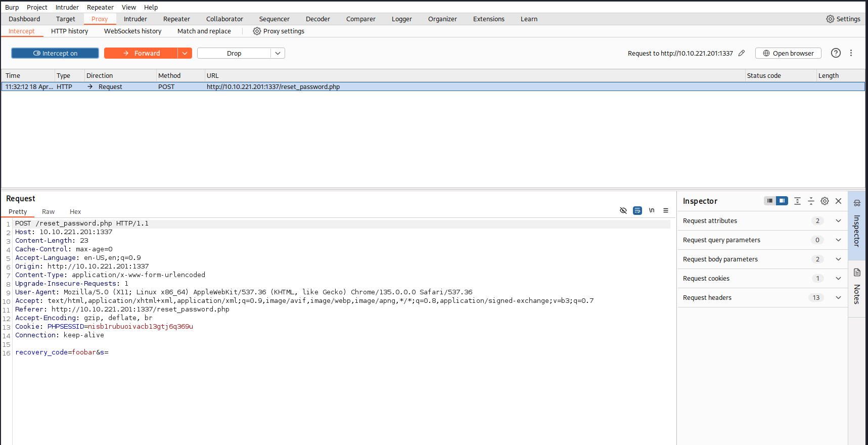Open the Project menu
Viewport: 868px width, 445px height.
(37, 7)
